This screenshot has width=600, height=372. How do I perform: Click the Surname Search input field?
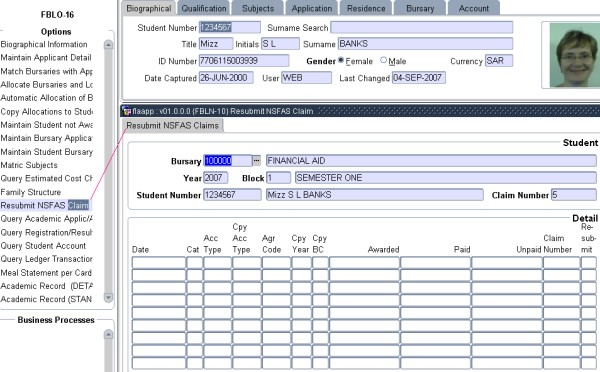[422, 28]
